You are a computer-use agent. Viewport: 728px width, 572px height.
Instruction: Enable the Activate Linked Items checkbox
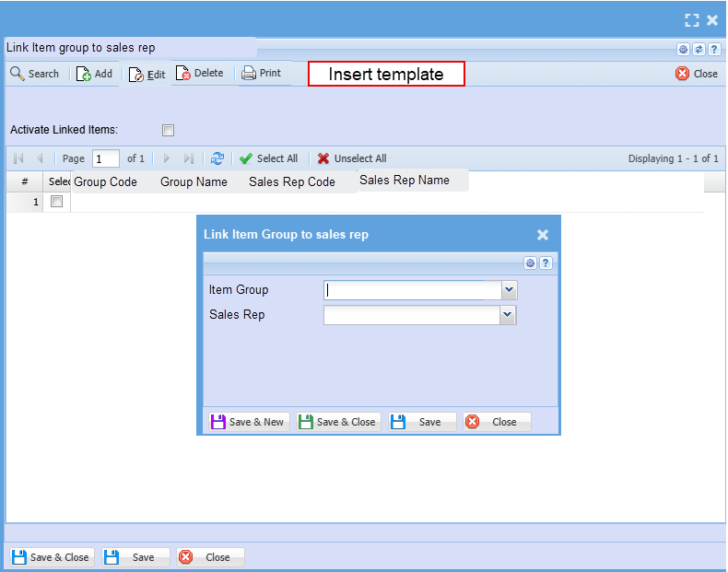click(168, 131)
